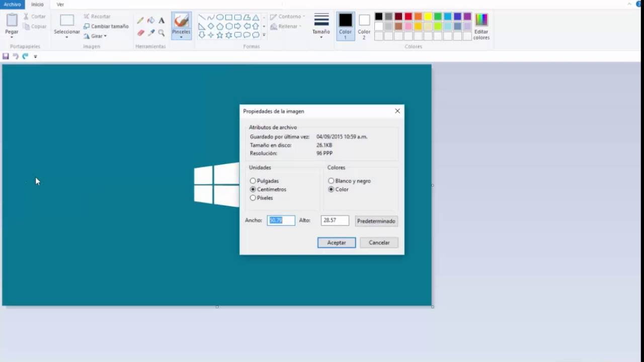Select the Eraser tool
This screenshot has height=362, width=644.
point(140,33)
